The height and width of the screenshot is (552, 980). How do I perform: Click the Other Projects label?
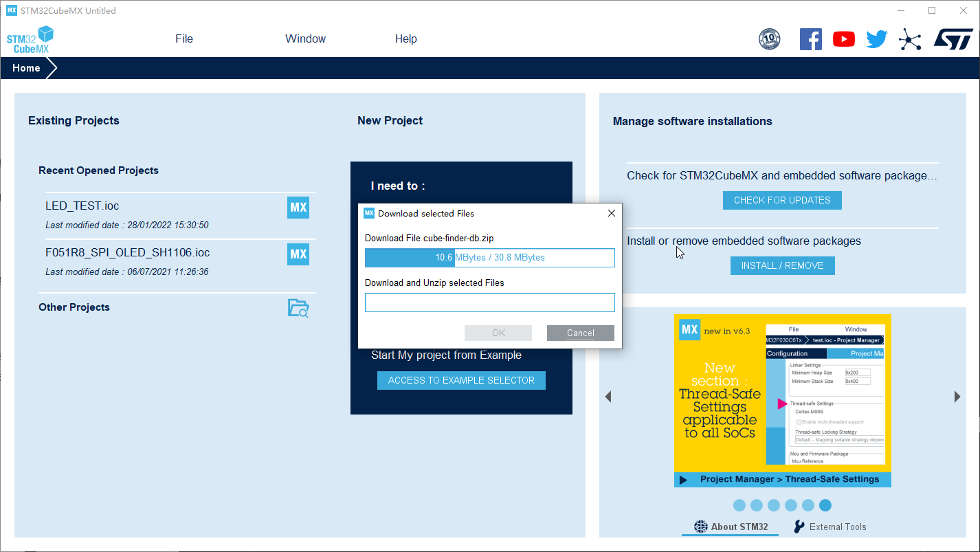click(74, 307)
